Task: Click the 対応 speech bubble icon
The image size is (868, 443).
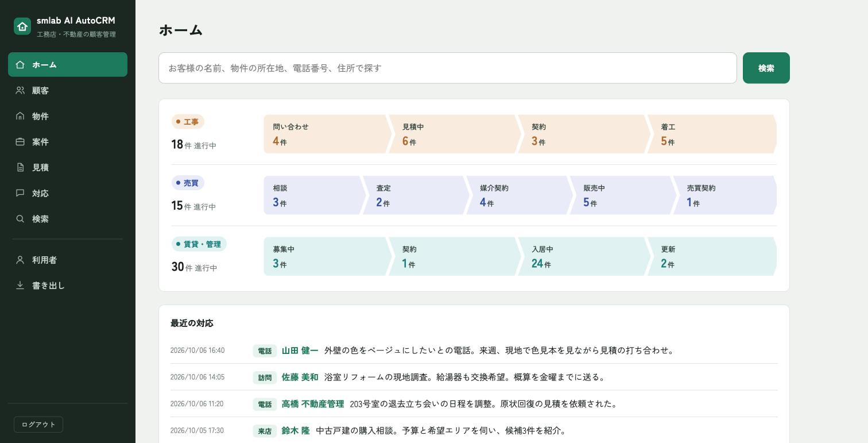Action: click(20, 193)
